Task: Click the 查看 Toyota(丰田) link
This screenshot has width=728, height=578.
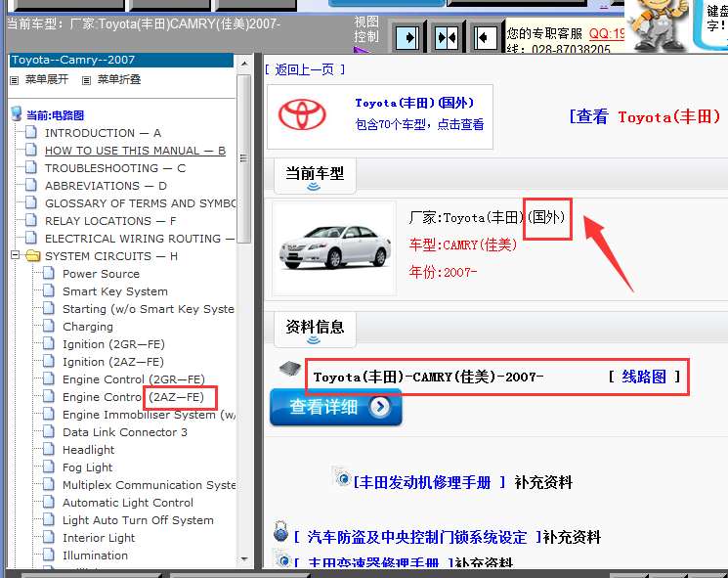Action: [x=644, y=116]
